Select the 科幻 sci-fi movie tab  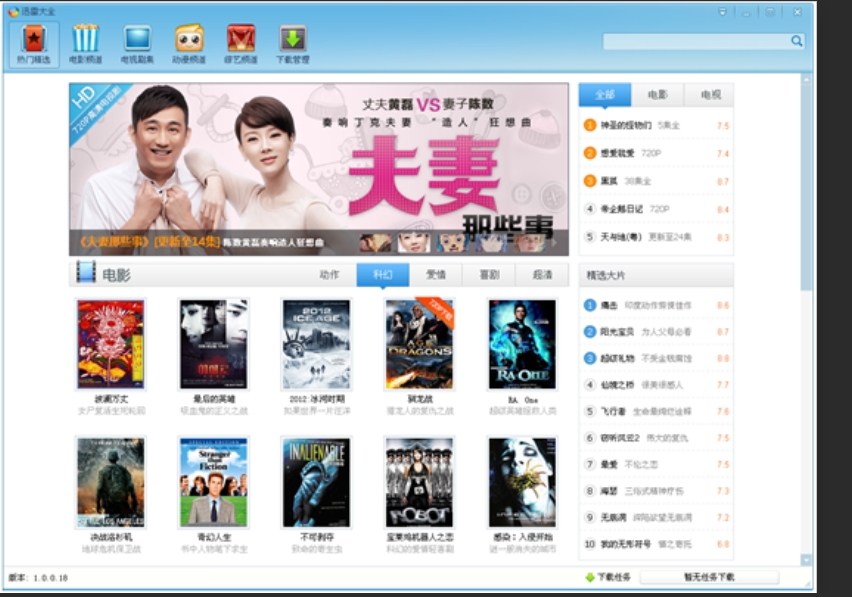coord(383,275)
